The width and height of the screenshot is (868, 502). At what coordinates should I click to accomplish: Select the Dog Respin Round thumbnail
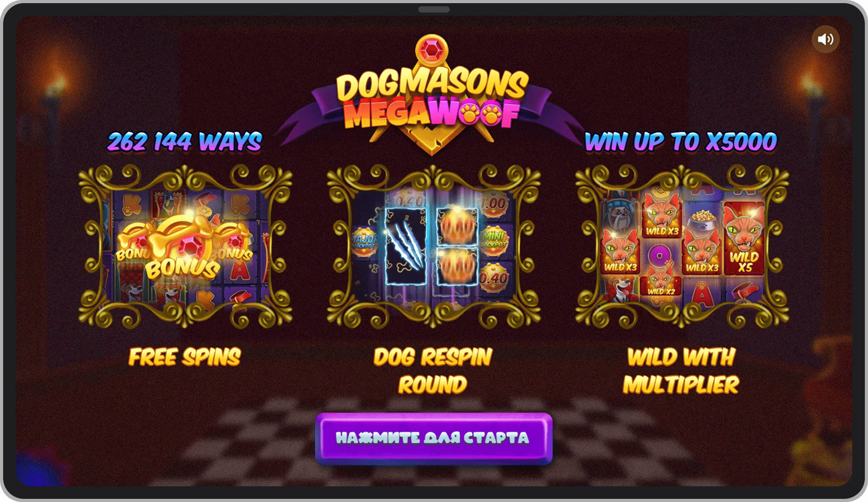click(x=433, y=246)
